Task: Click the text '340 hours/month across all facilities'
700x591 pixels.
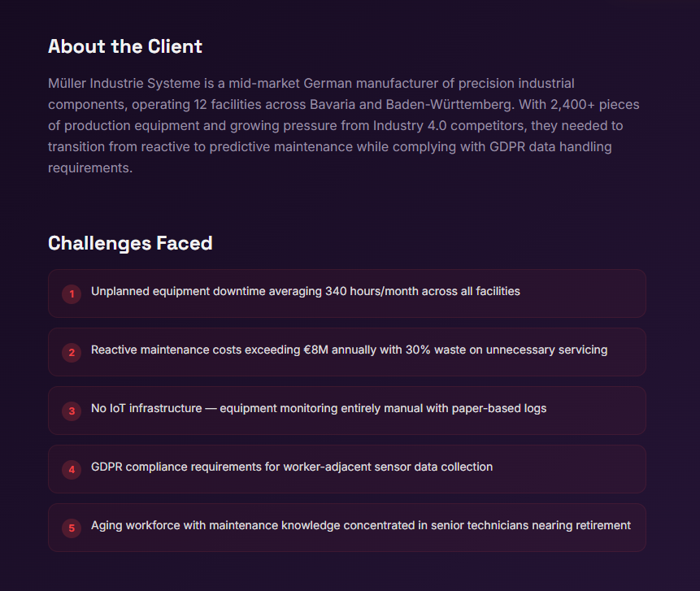Action: click(x=423, y=291)
